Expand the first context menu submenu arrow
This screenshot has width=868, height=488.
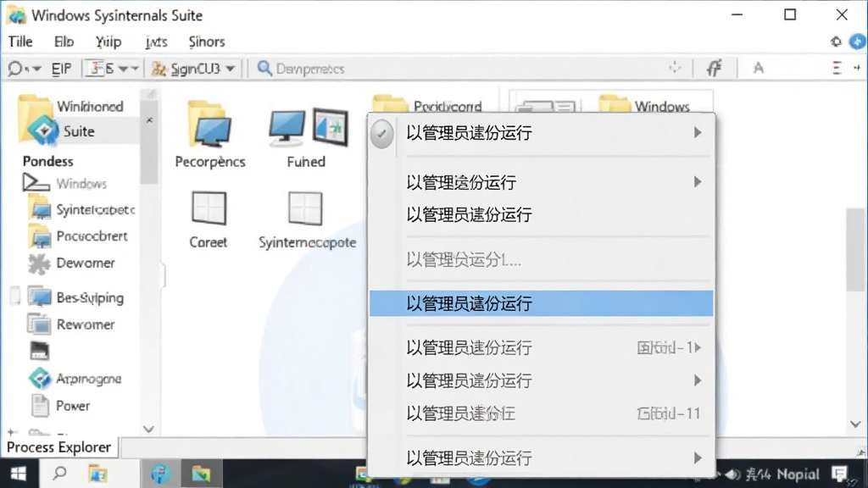698,133
